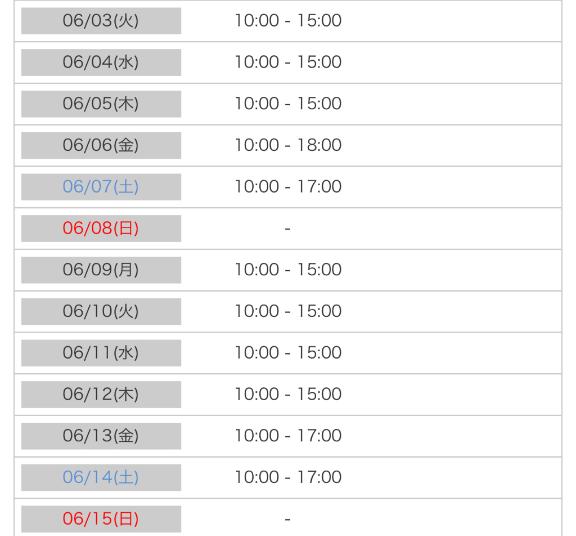Select 10:00 - 15:00 hours for 06/09
576x536 pixels.
tap(288, 270)
